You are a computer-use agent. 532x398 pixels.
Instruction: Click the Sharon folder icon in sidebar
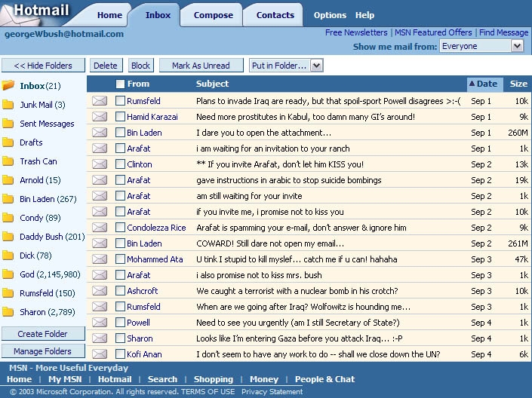(x=8, y=312)
